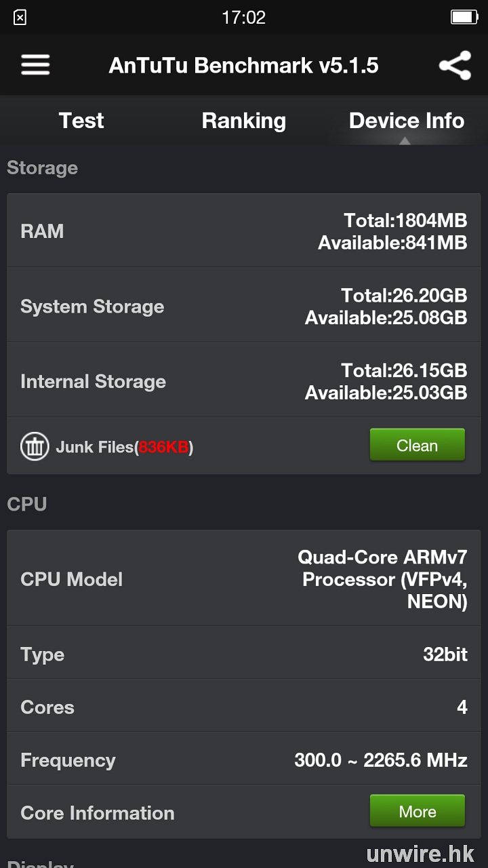Tap the SIM status icon
The height and width of the screenshot is (868, 488).
tap(20, 18)
